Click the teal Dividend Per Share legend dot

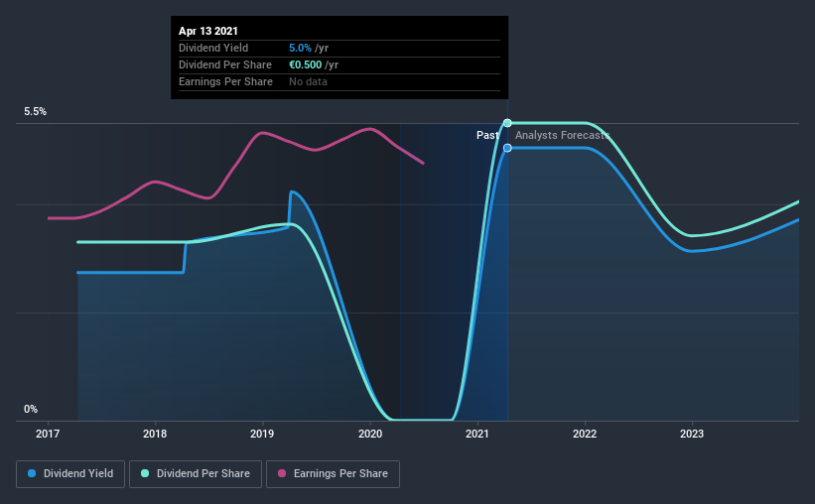click(145, 473)
